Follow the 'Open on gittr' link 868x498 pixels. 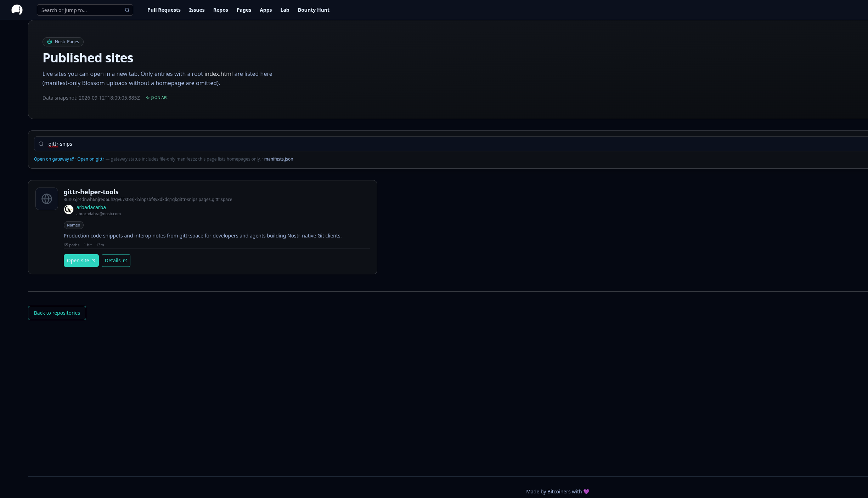click(x=91, y=159)
